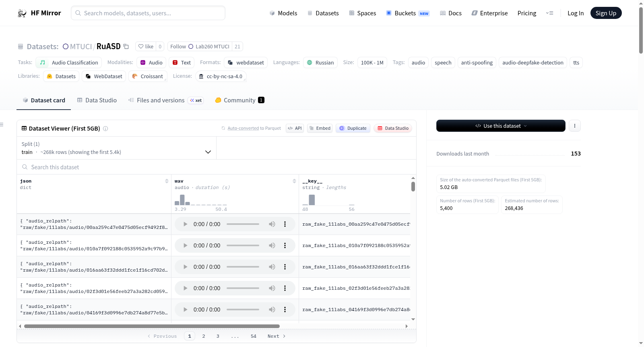Seek in the 010a7f092188 row audio slider

click(243, 245)
